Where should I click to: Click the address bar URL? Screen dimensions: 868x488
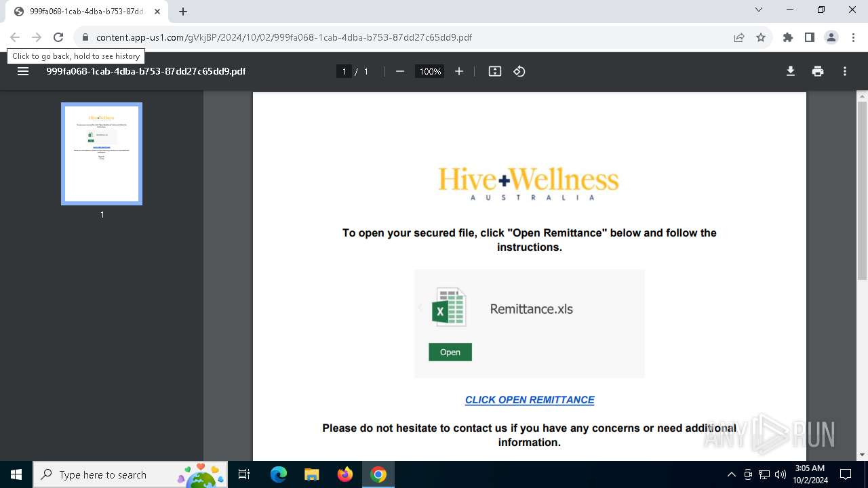(284, 37)
